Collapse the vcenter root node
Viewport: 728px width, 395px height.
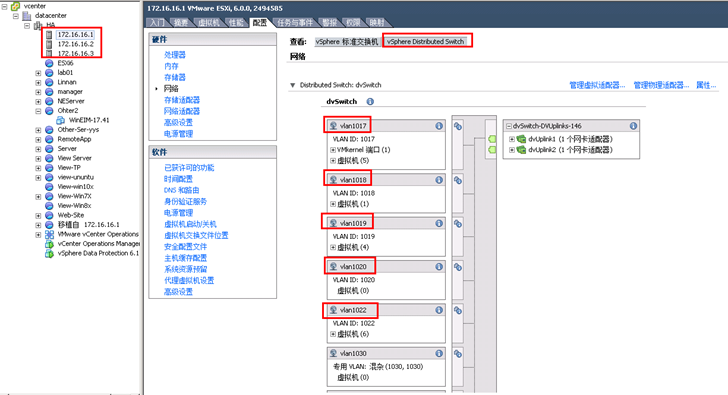click(x=4, y=6)
